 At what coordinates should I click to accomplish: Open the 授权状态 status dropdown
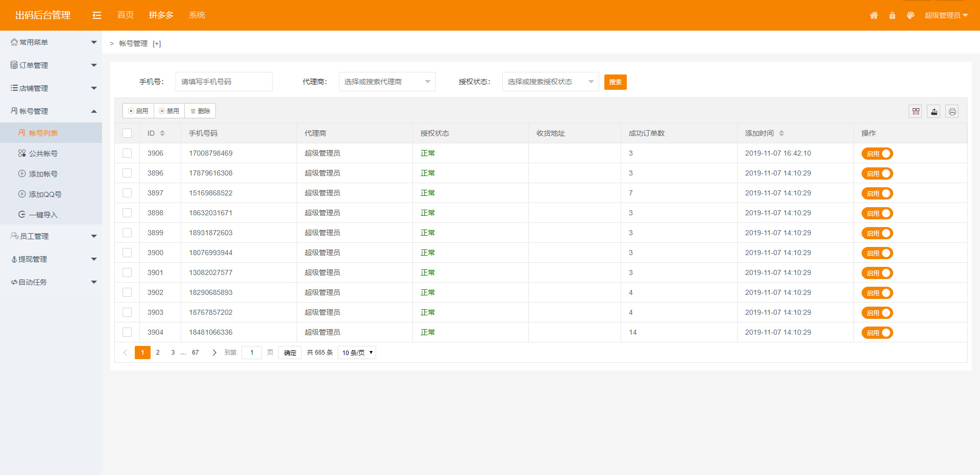pos(550,82)
